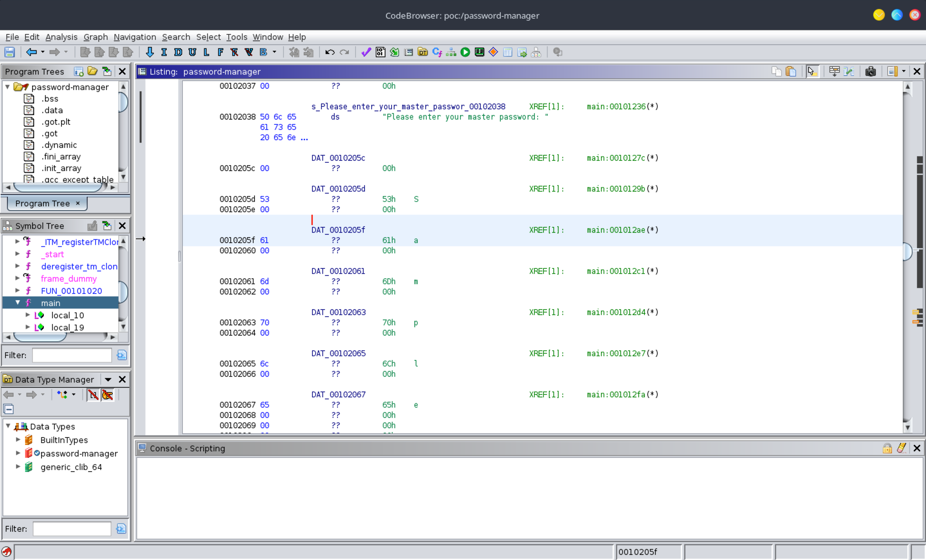
Task: Open the Analysis menu
Action: [x=61, y=37]
